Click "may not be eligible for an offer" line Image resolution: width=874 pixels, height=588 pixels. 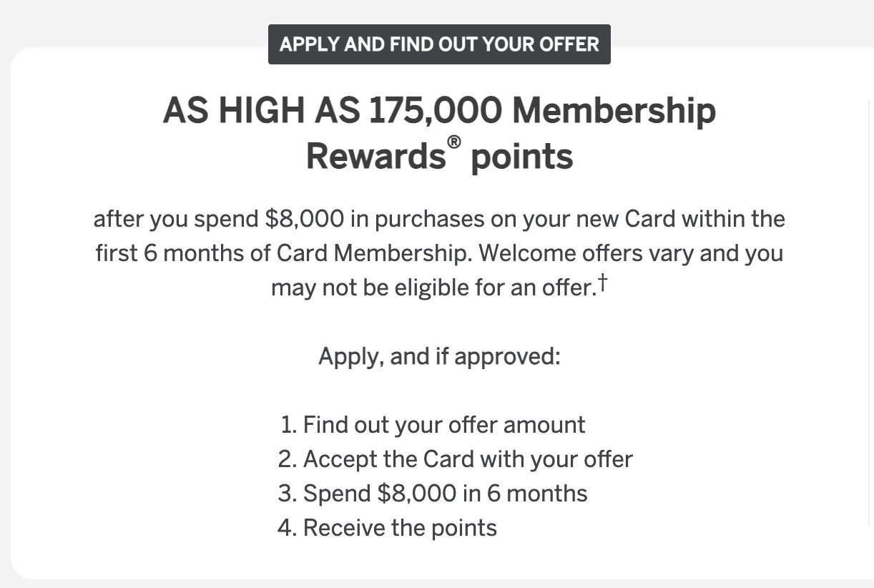tap(432, 288)
